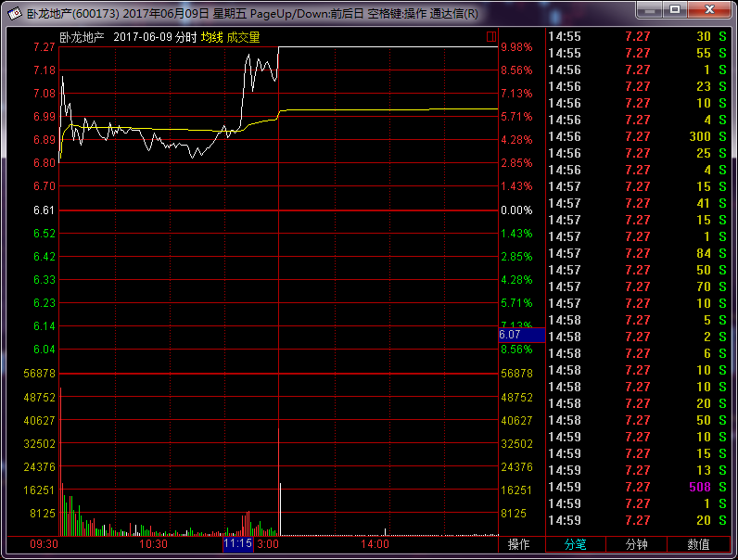Select the last 14:59 tick with volume 20

(x=638, y=520)
